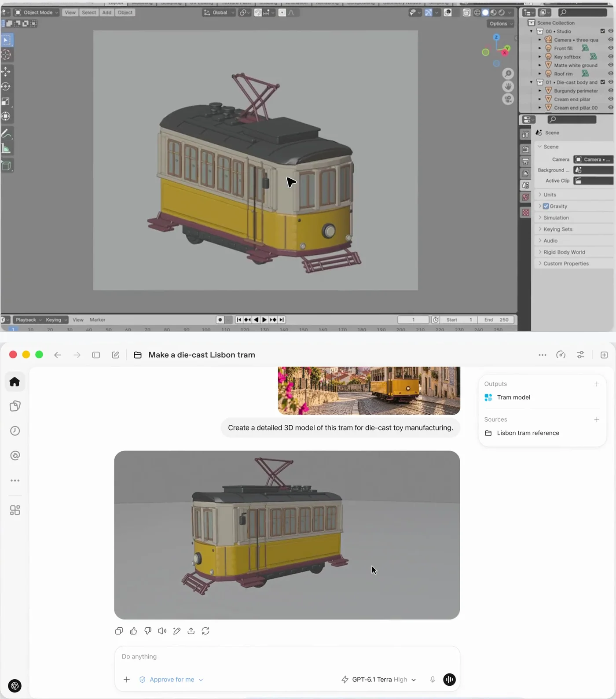The height and width of the screenshot is (699, 616).
Task: Toggle camera view gizmo in viewport
Action: 508,99
